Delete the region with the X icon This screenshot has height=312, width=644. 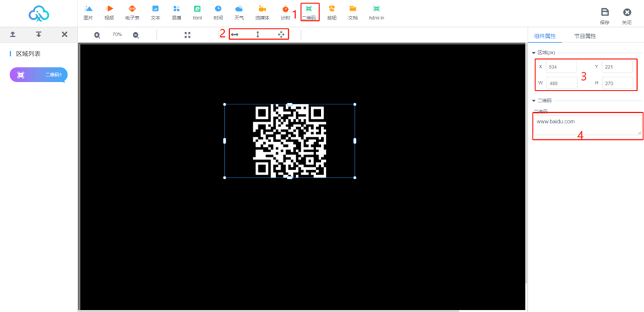(64, 34)
